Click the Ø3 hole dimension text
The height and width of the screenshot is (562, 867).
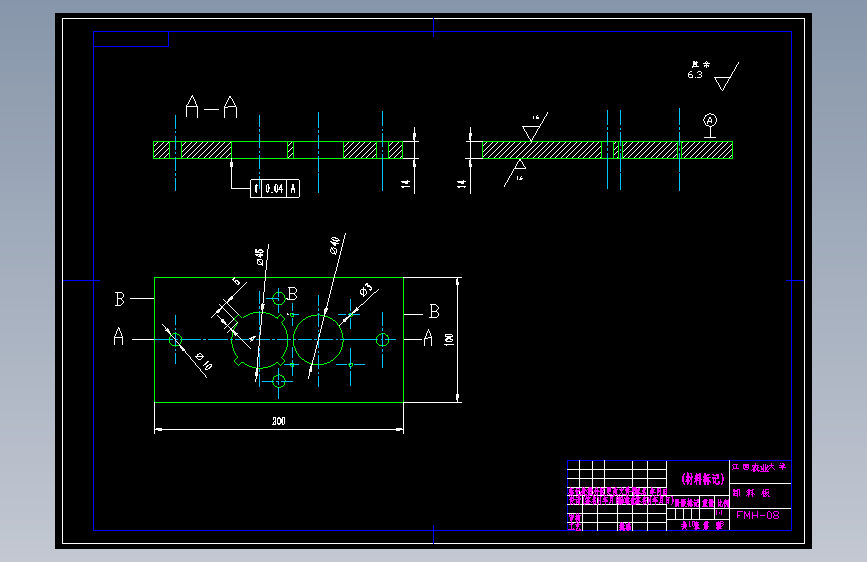366,290
